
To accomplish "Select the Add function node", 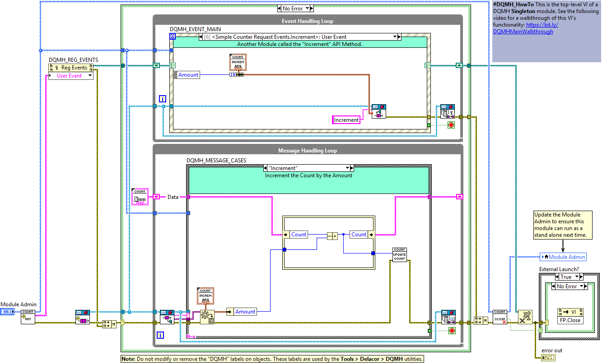I will pyautogui.click(x=332, y=235).
